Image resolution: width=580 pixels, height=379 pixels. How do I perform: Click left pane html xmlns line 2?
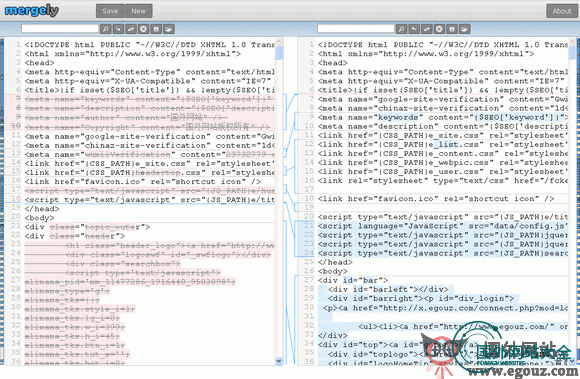click(132, 54)
